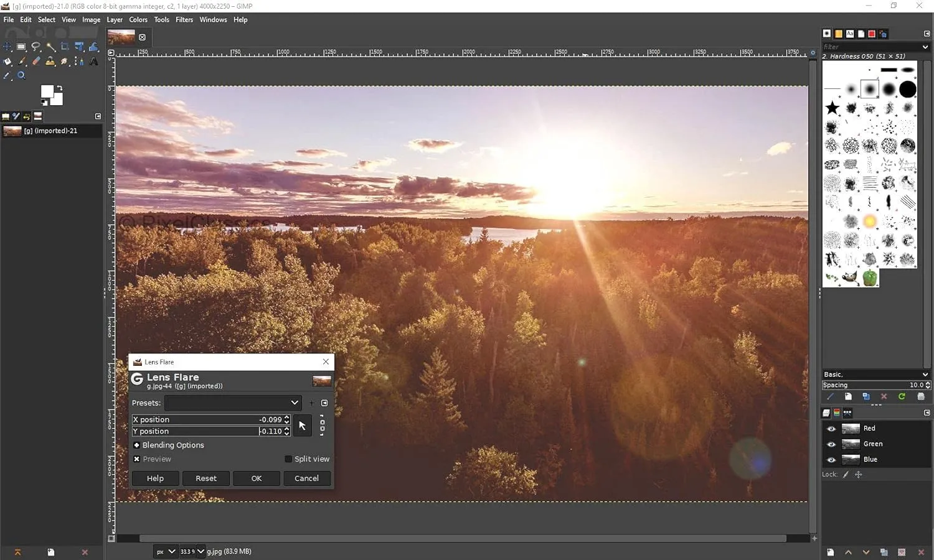Select the Move tool

(x=7, y=46)
